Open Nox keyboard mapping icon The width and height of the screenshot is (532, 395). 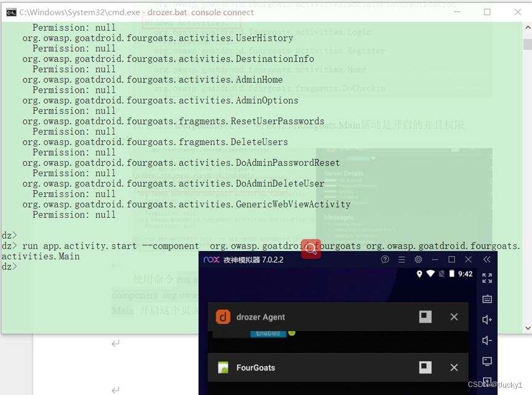487,299
